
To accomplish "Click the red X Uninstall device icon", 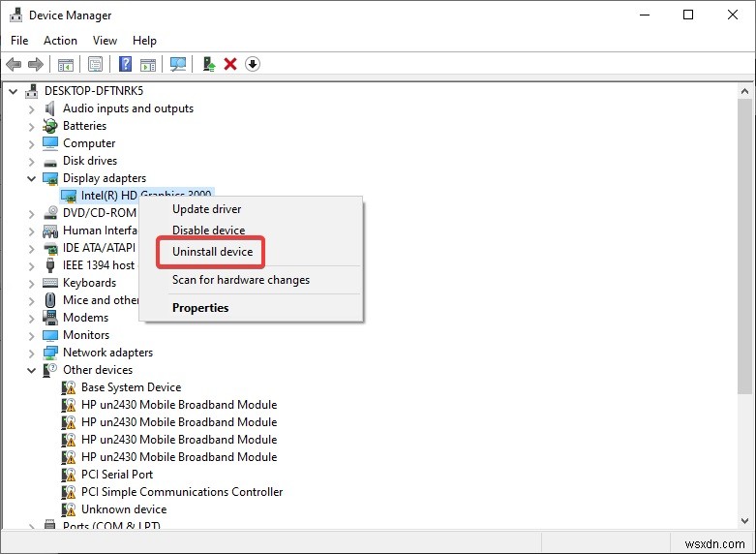I will coord(230,64).
